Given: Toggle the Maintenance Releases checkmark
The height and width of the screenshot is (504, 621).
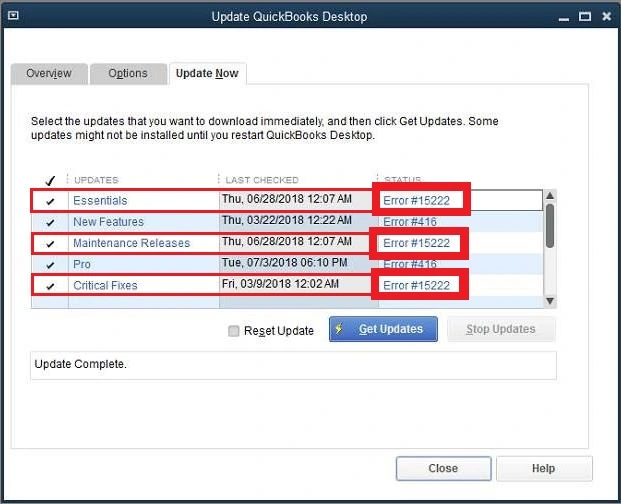Looking at the screenshot, I should point(50,243).
